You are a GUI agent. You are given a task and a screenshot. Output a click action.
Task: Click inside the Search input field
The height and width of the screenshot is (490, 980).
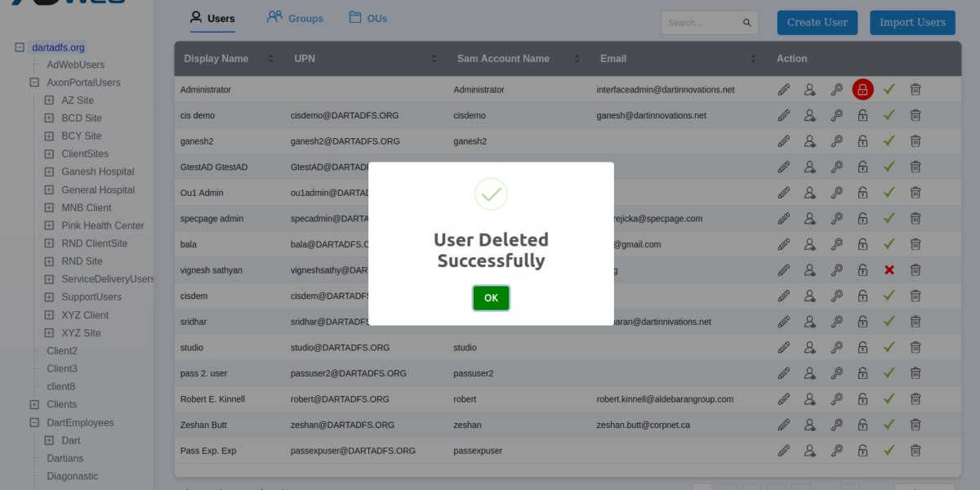(702, 22)
